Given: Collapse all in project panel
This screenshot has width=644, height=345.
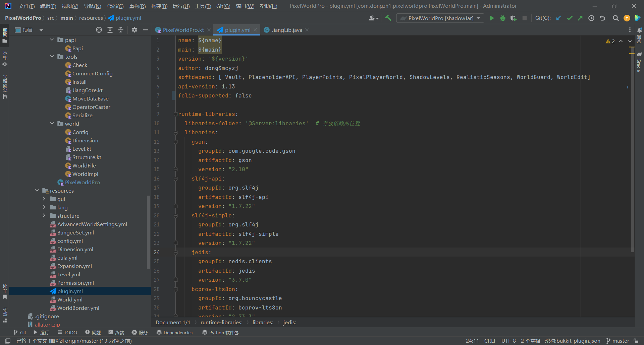Looking at the screenshot, I should pyautogui.click(x=121, y=30).
